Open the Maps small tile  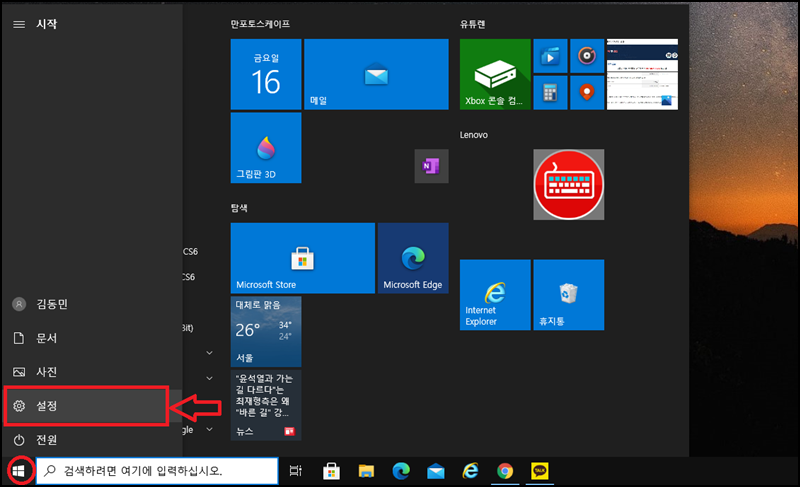click(x=587, y=92)
